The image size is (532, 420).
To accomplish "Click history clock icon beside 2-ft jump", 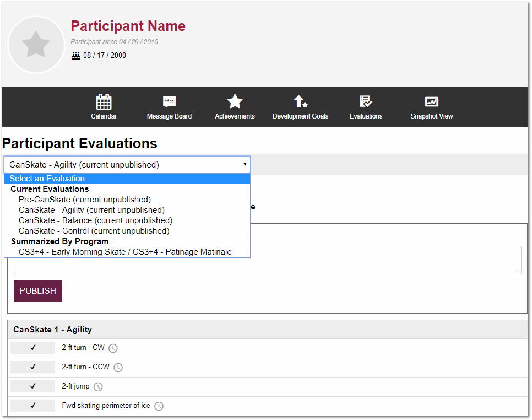I will pos(98,387).
